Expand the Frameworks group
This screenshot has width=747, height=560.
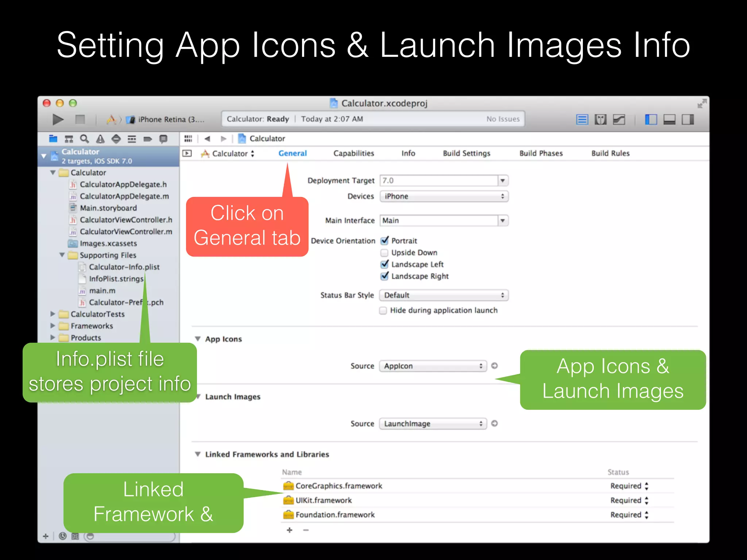53,326
